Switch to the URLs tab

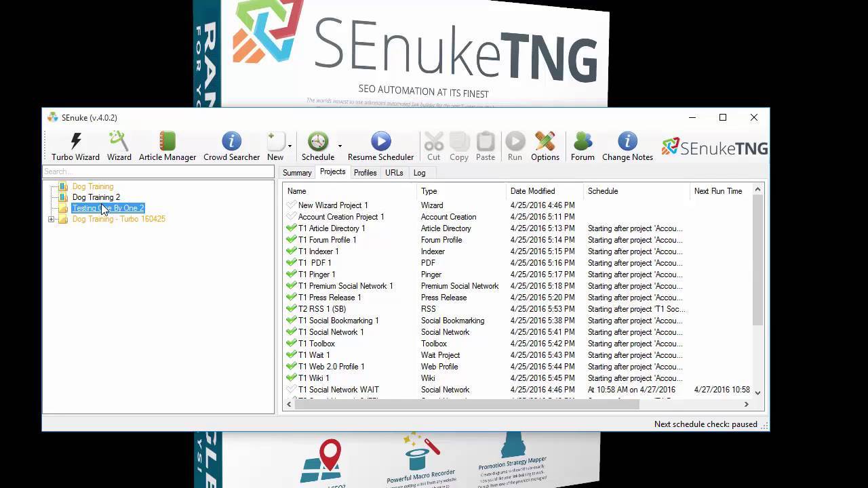click(394, 173)
